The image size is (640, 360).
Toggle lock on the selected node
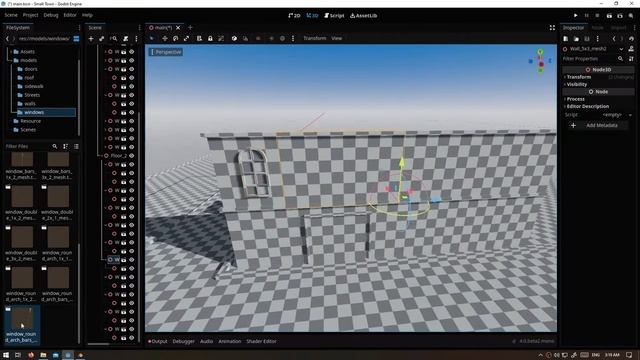coord(210,38)
